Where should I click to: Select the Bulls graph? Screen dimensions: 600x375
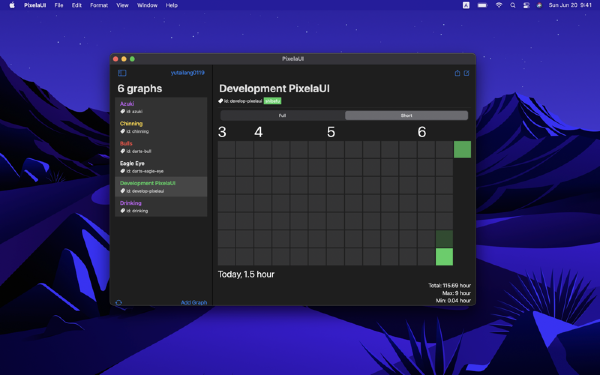161,147
